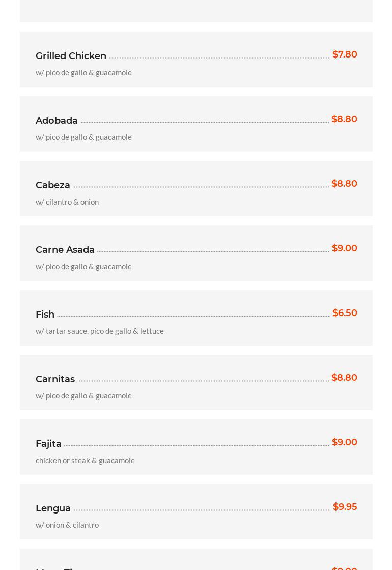Click the Carne Asada $9.00 price
392x570 pixels.
tap(344, 248)
